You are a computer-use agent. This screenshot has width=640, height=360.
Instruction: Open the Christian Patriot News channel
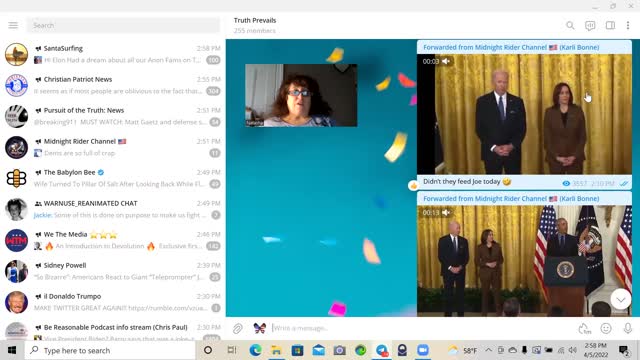(113, 85)
